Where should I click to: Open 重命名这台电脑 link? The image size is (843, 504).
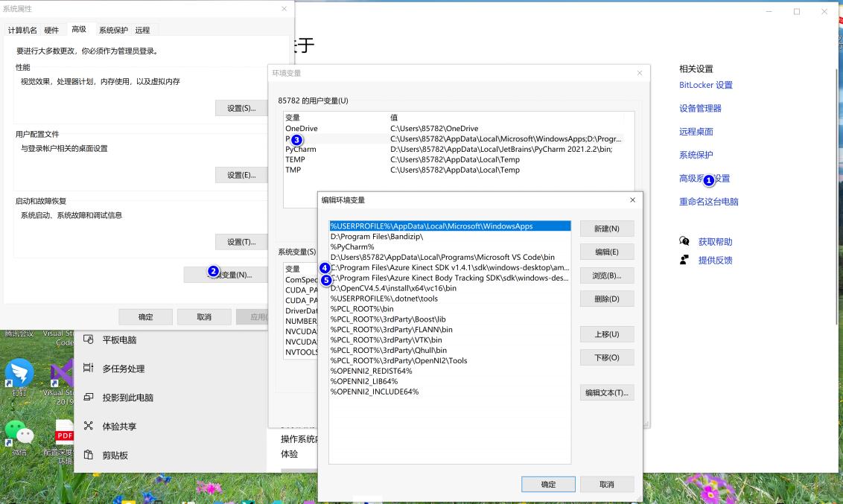709,202
